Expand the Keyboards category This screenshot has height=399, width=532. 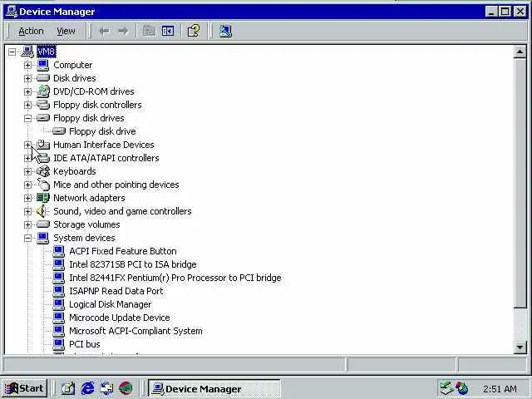pos(27,172)
